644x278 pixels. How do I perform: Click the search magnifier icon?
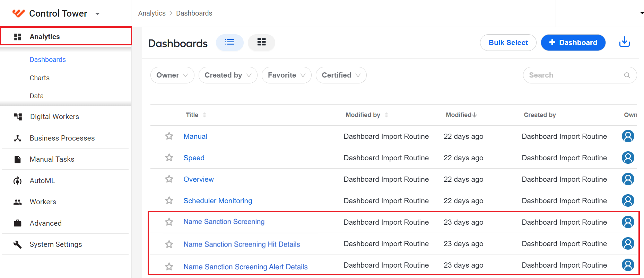coord(627,75)
